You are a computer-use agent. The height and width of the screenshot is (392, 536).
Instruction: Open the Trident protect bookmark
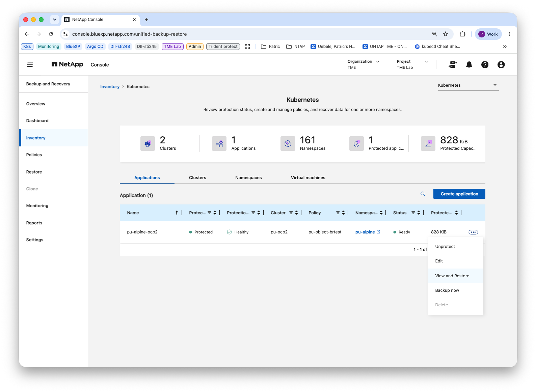(x=223, y=47)
